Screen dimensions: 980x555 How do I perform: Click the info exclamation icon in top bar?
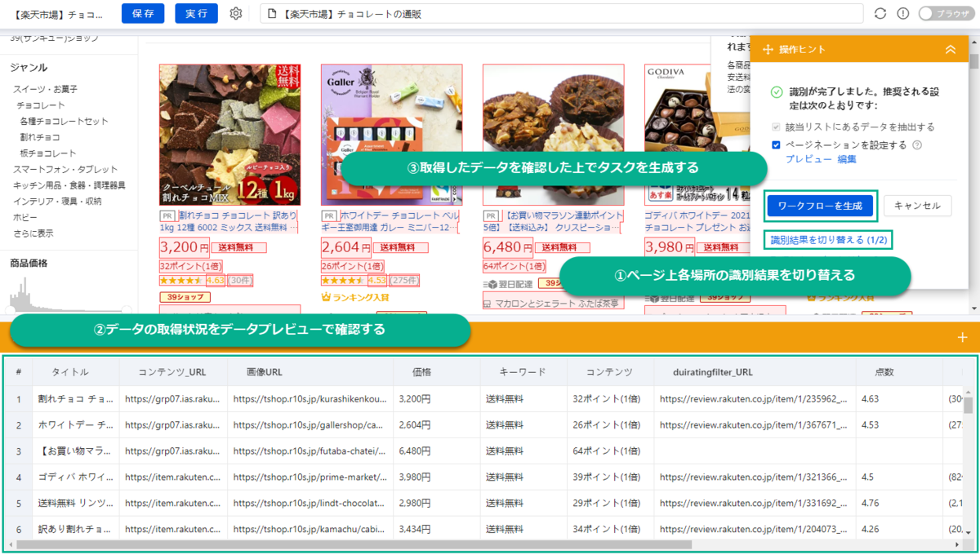902,14
